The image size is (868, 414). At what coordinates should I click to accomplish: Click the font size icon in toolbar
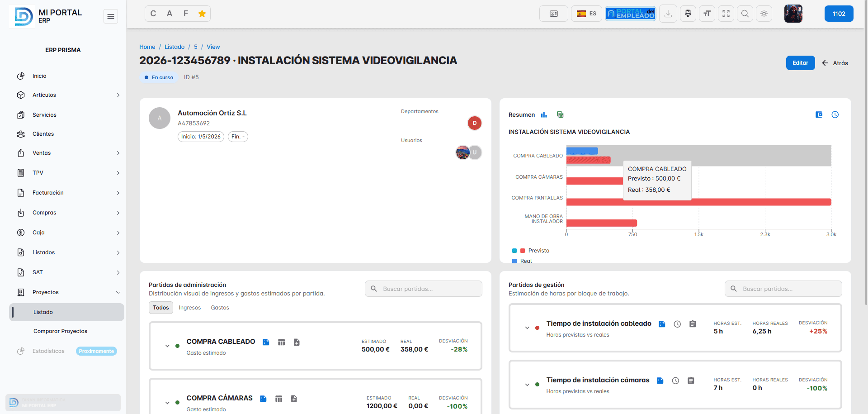707,14
